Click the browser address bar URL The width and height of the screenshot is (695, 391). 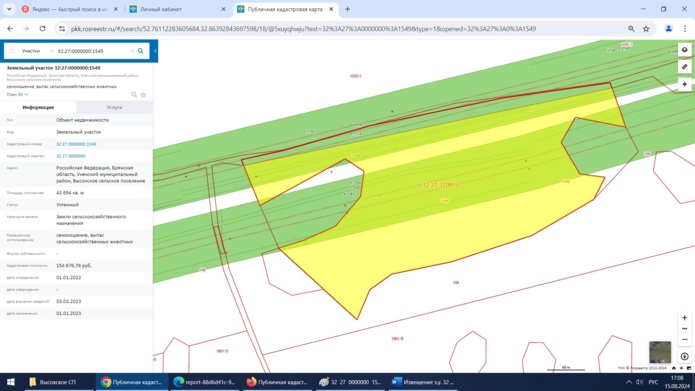[x=303, y=29]
